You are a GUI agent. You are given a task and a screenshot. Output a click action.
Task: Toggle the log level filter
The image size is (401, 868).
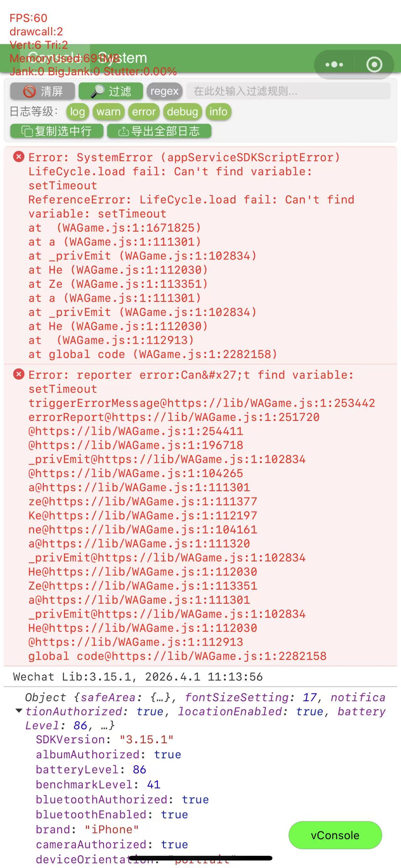(77, 112)
